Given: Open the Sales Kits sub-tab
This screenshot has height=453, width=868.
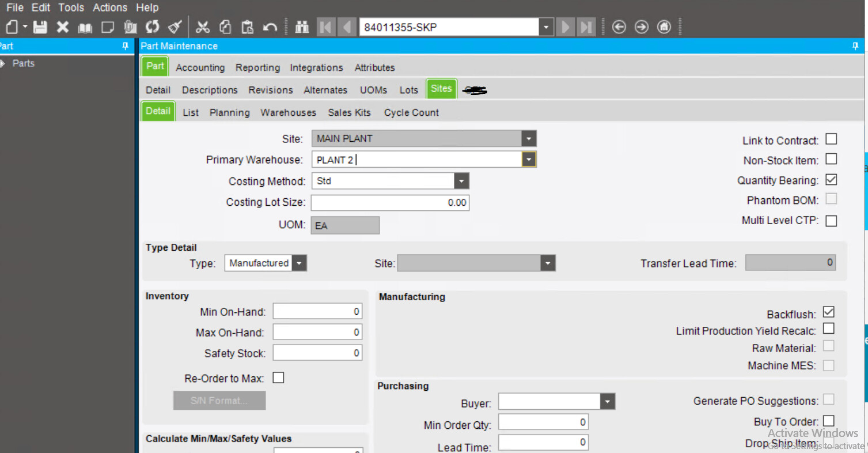Looking at the screenshot, I should [x=350, y=112].
